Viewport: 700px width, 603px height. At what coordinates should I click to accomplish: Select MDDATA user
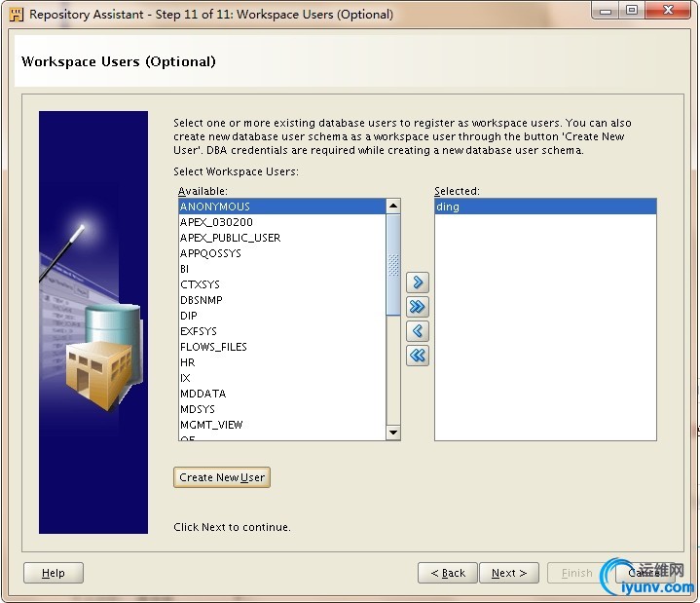[282, 394]
